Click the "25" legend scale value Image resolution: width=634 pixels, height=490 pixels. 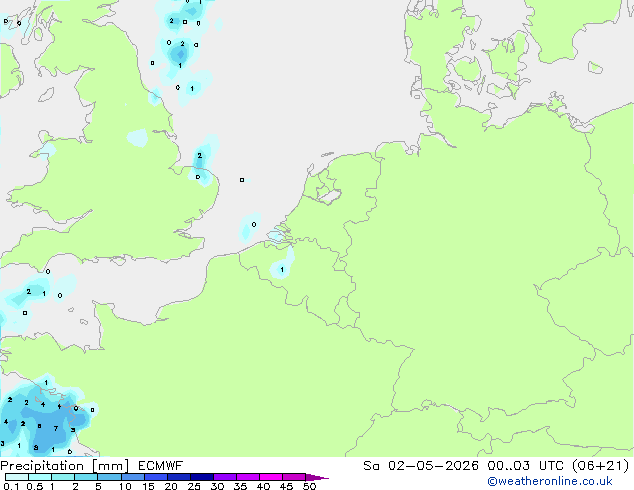click(x=194, y=486)
